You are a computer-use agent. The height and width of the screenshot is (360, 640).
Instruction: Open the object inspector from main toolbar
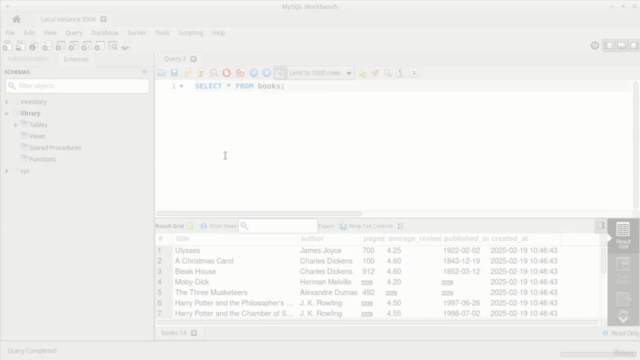[x=33, y=46]
